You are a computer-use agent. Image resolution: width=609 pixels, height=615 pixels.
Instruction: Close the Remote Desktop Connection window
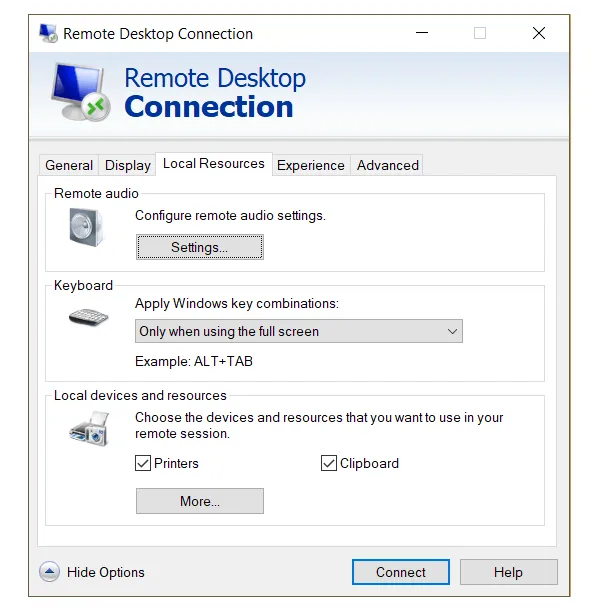539,33
